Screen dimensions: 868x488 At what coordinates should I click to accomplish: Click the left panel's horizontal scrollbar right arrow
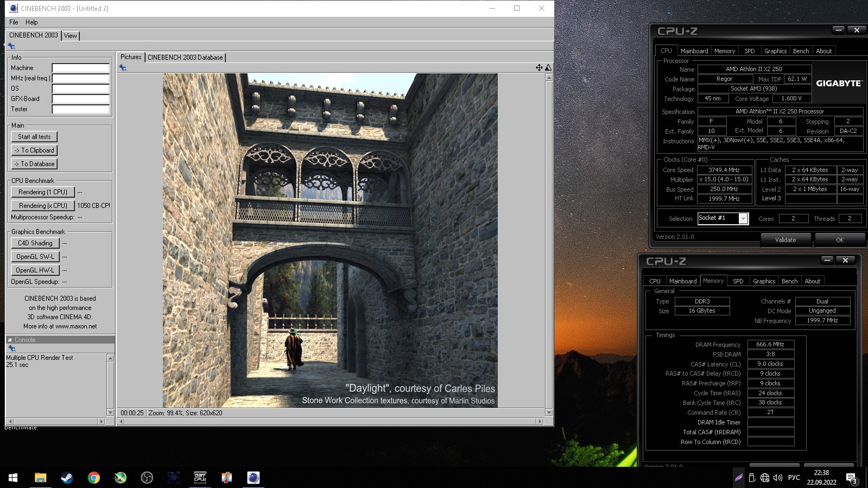point(101,421)
